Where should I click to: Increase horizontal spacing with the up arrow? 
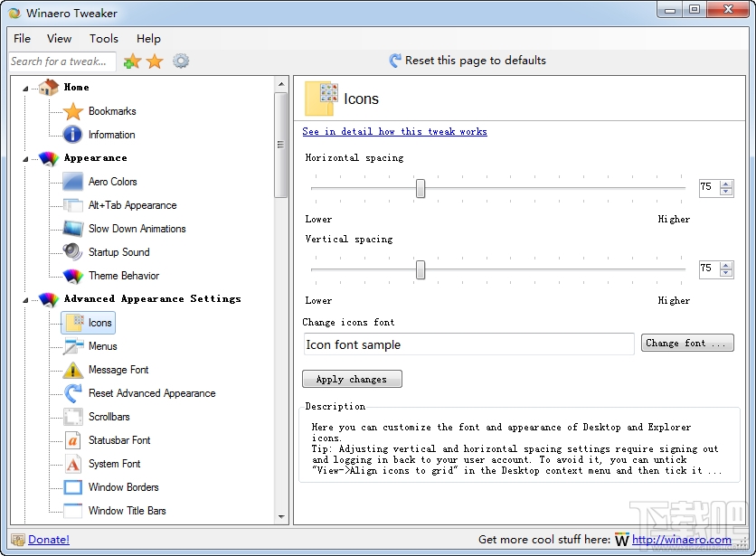726,184
